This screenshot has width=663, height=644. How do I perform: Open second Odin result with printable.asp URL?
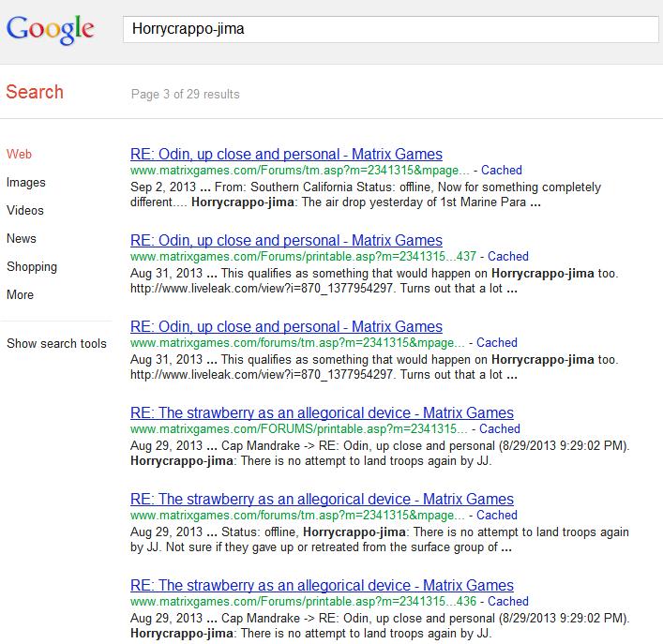tap(286, 240)
